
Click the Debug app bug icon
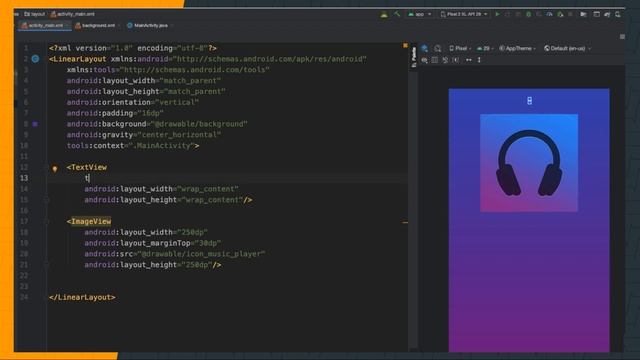tap(529, 14)
